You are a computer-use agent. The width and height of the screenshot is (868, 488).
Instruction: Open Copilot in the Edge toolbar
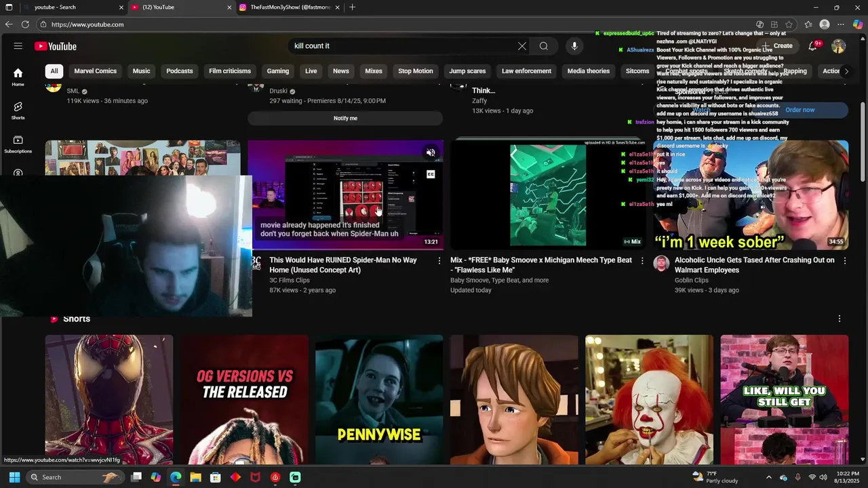pos(858,24)
